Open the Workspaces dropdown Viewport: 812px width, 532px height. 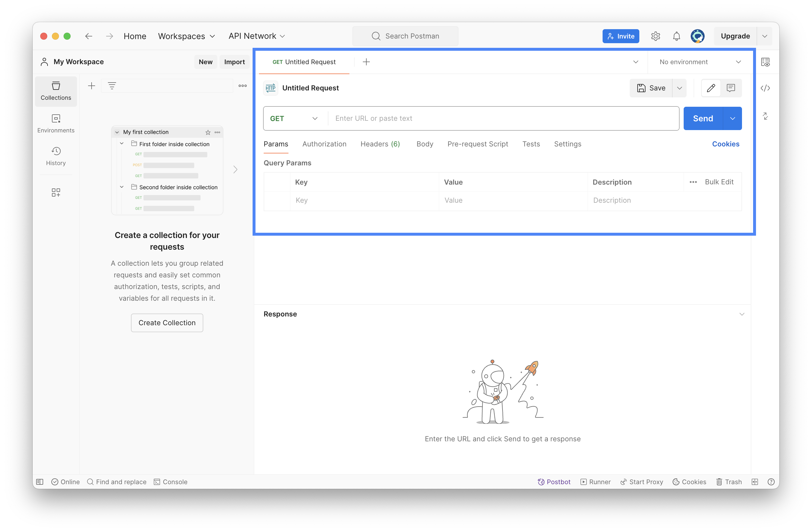coord(187,36)
